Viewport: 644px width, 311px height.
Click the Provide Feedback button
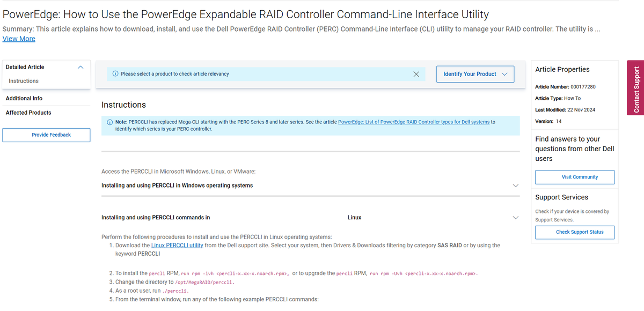point(46,135)
